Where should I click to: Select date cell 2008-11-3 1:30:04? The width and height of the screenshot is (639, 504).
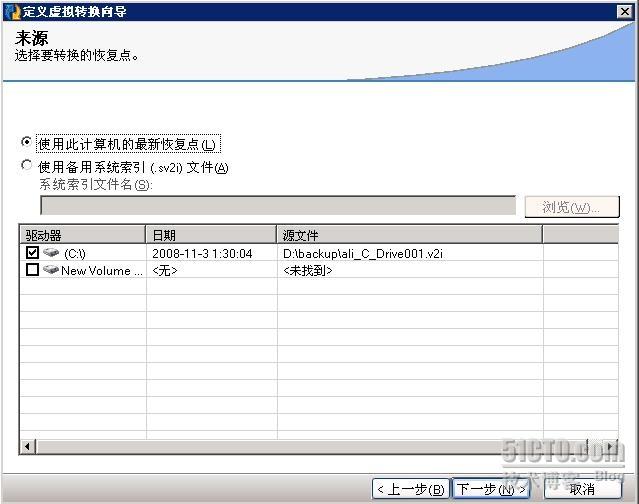202,253
